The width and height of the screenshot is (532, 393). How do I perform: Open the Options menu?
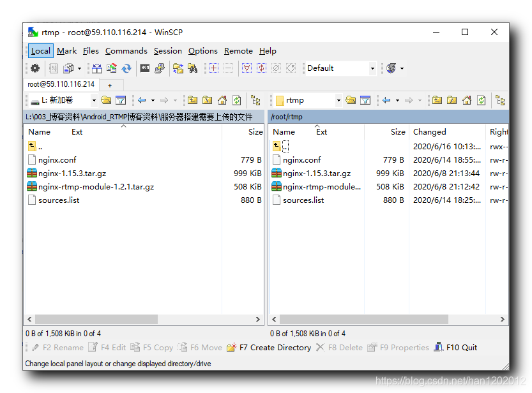(203, 51)
